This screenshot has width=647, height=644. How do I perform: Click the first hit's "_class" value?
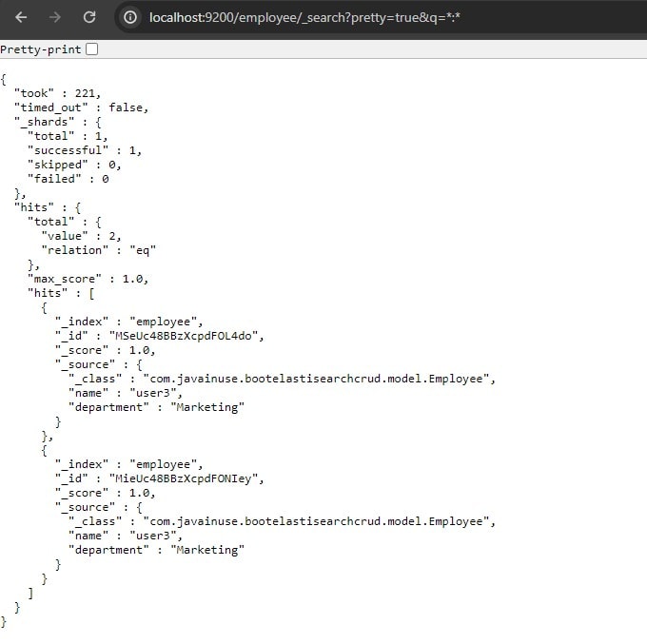coord(316,379)
